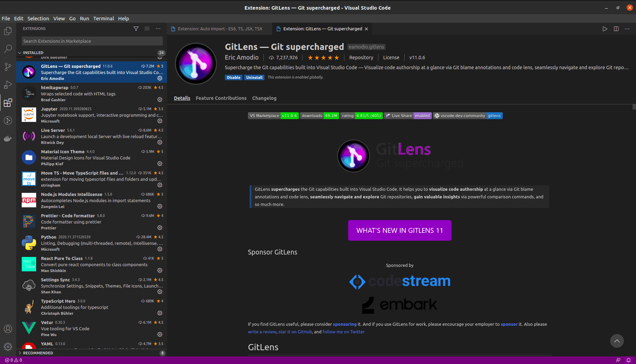Click the feedback icon in status bar

pos(618,360)
